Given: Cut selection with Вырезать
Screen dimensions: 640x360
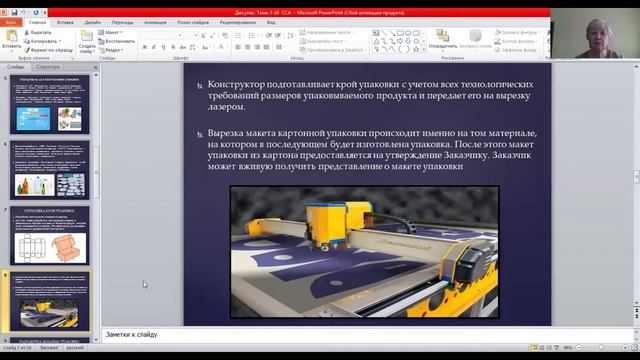Looking at the screenshot, I should pos(38,32).
